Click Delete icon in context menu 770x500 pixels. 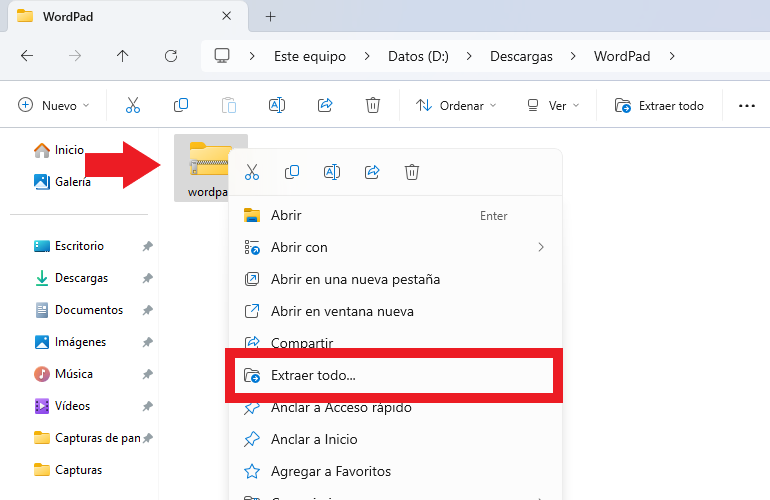point(412,172)
